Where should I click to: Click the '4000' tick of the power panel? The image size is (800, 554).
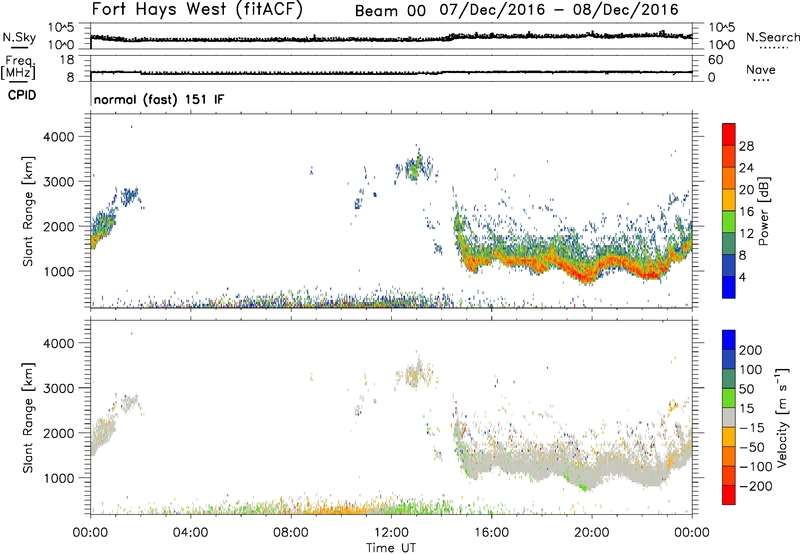tap(58, 137)
